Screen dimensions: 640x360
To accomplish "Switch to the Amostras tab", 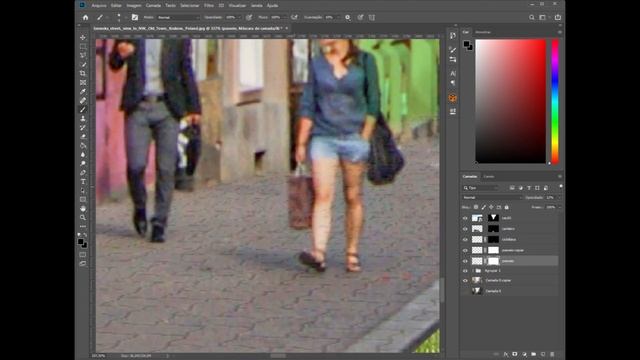I will pos(483,32).
